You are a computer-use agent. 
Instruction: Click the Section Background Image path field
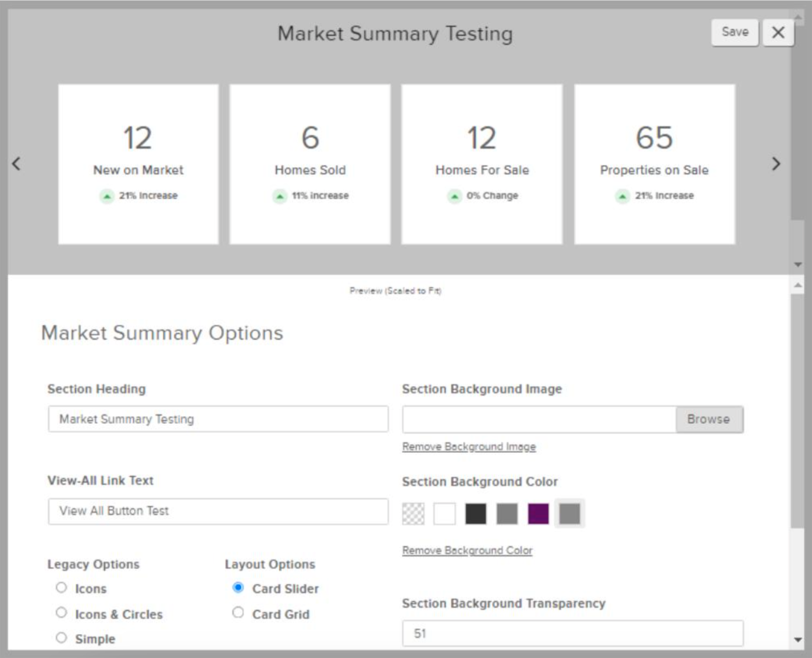pos(539,419)
